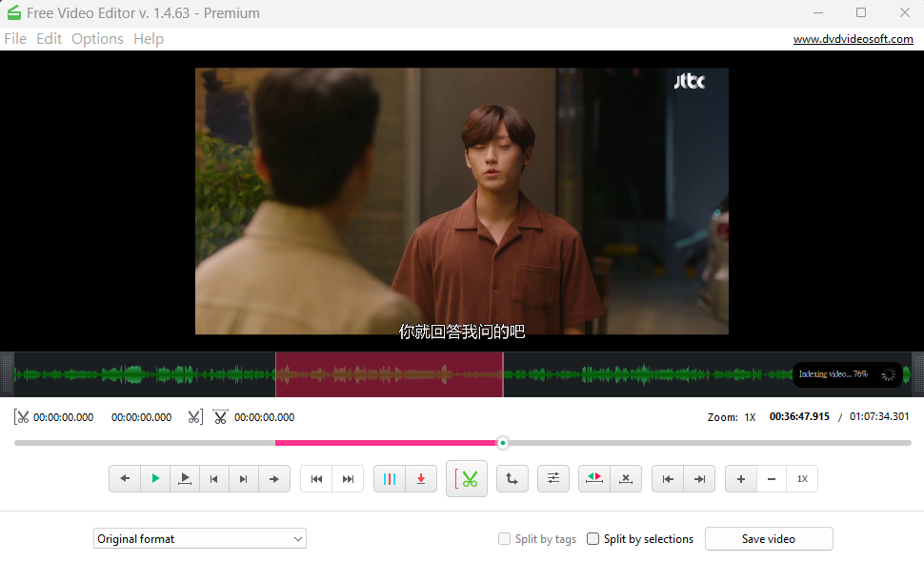Click the first 00:00:00.000 selection start time

click(63, 417)
